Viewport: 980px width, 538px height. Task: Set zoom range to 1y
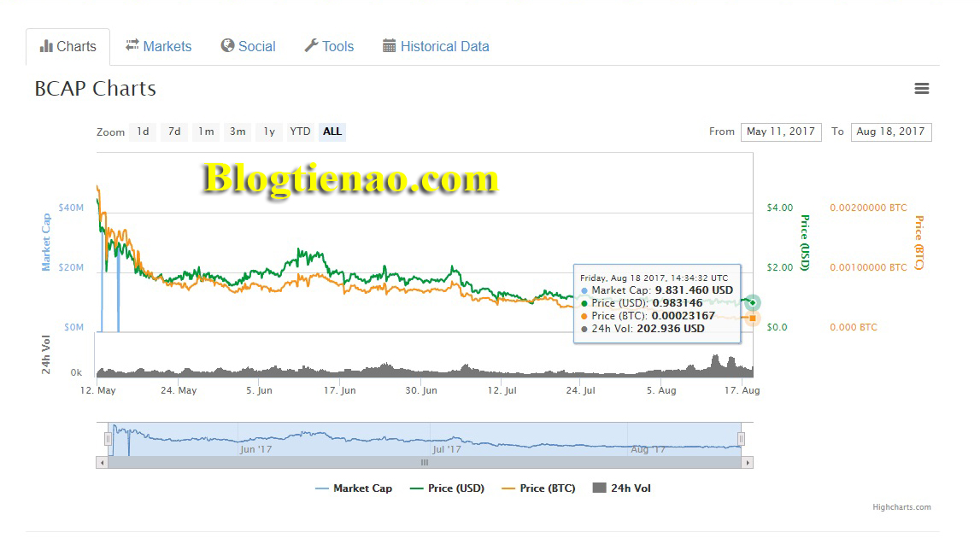coord(269,132)
